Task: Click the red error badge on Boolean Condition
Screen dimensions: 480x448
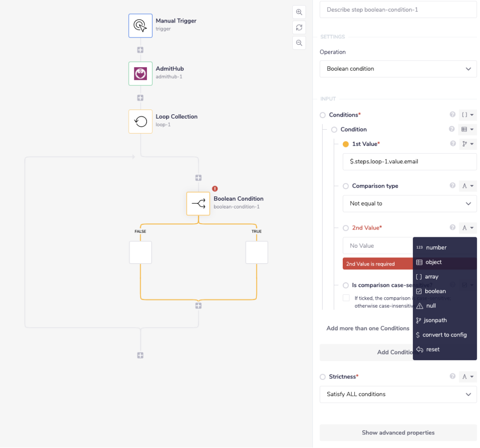Action: [x=215, y=189]
